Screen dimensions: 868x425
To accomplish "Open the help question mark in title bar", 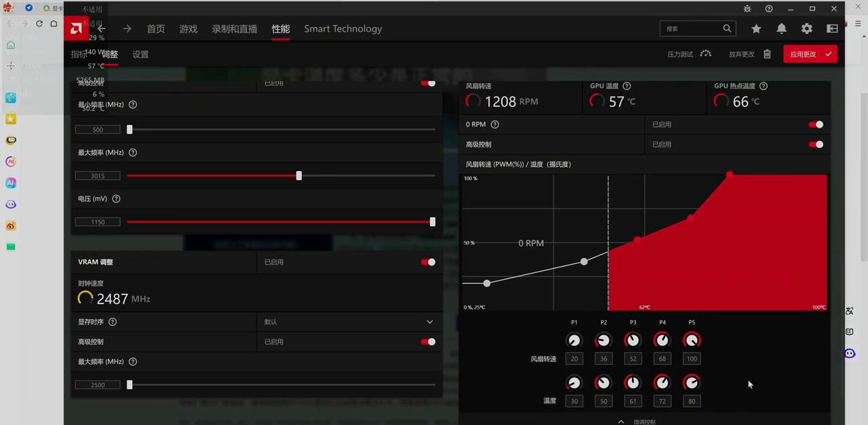I will tap(769, 9).
